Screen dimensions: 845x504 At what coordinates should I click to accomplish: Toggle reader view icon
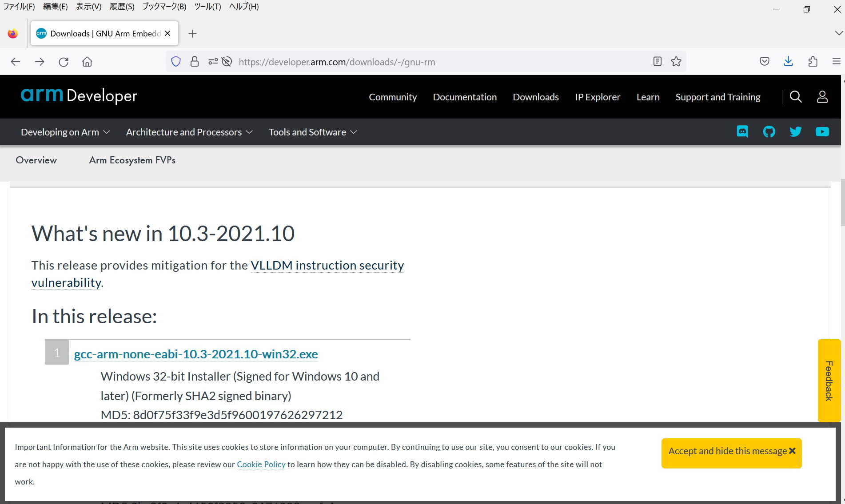tap(658, 62)
